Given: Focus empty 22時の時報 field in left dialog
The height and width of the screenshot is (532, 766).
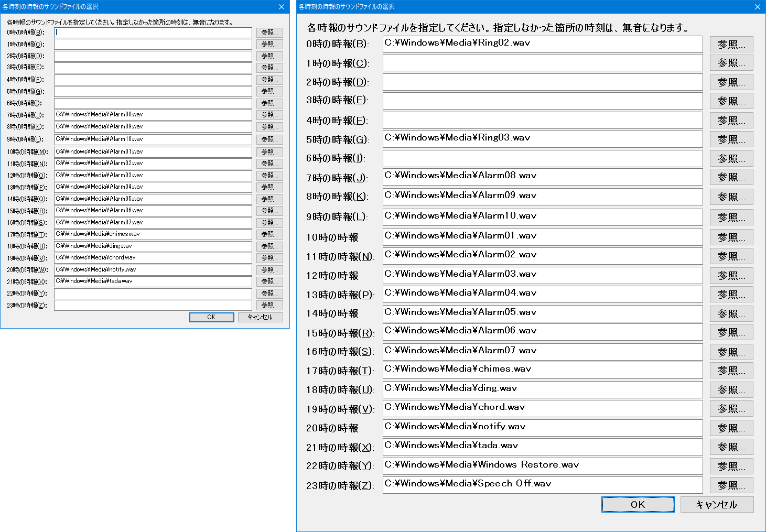Looking at the screenshot, I should click(x=153, y=294).
